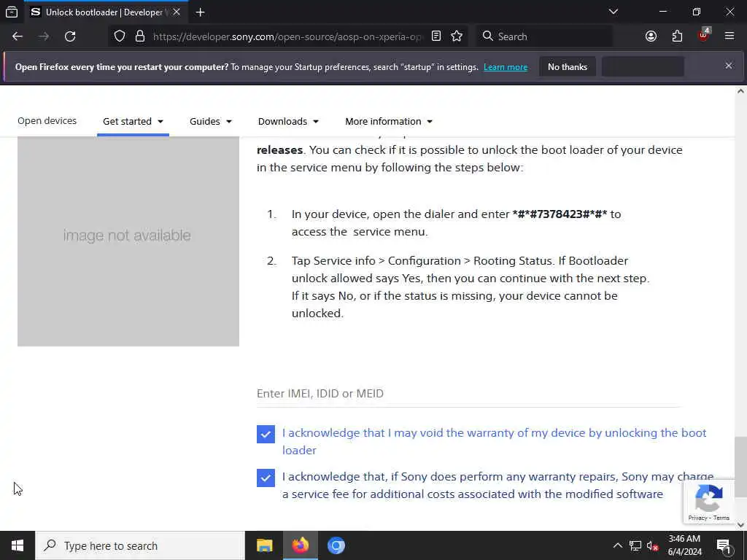Bookmark this page with the star icon
Viewport: 747px width, 560px height.
pos(457,36)
